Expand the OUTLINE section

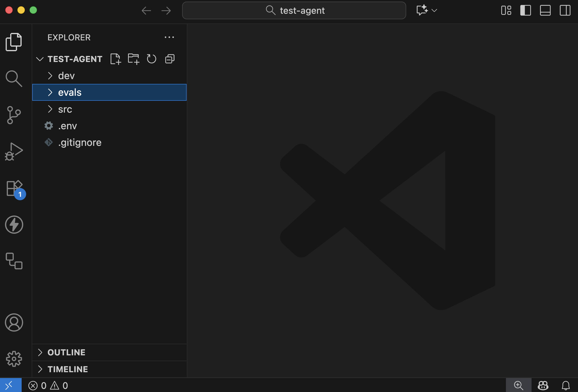pyautogui.click(x=67, y=352)
